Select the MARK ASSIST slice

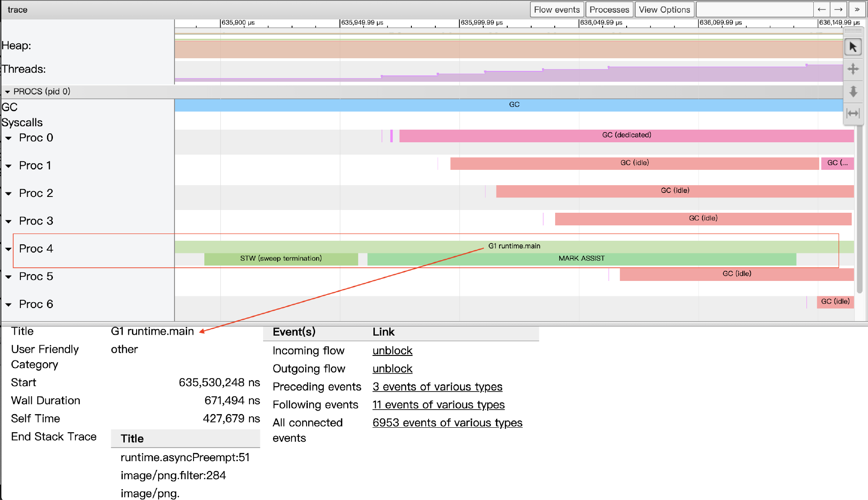pos(581,258)
